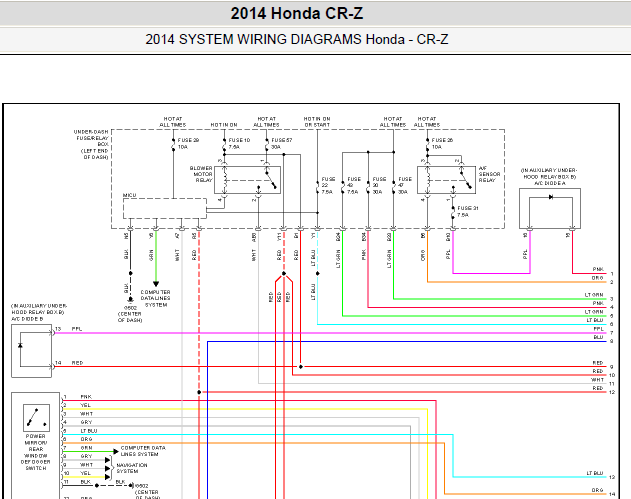Click the 'ORG' label at right-edge connector 14
631x499 pixels.
(598, 490)
